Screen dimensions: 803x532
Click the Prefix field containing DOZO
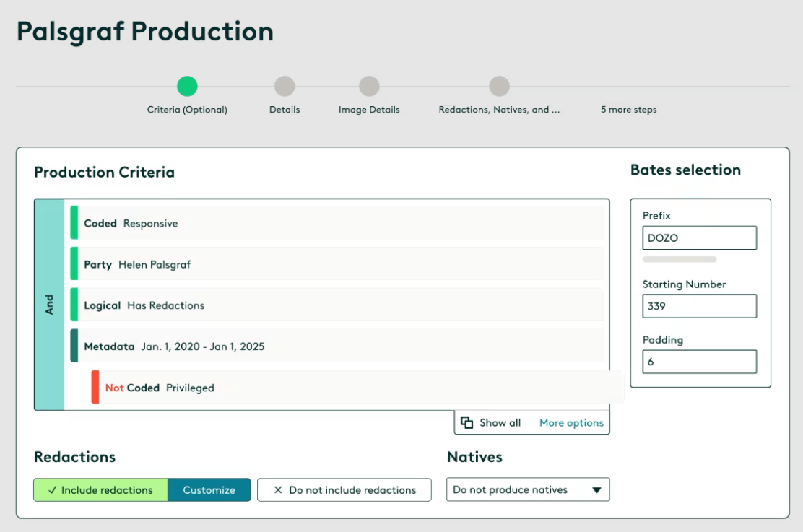(700, 237)
